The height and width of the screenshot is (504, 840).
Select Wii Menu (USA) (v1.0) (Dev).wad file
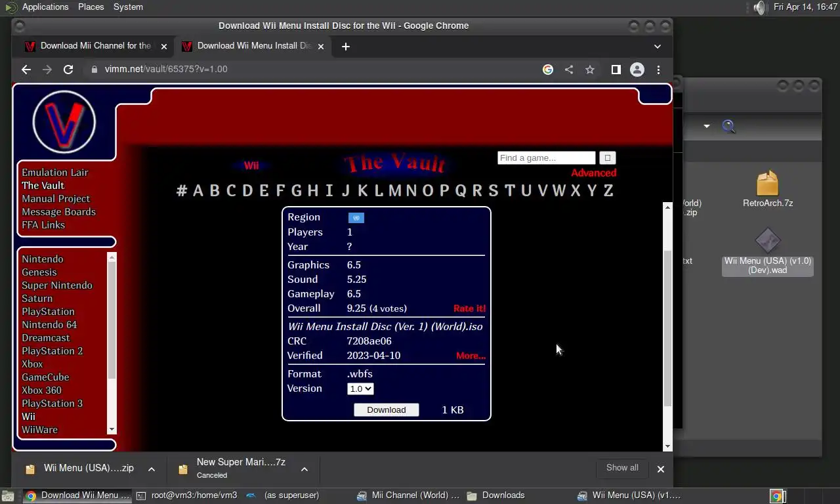768,252
